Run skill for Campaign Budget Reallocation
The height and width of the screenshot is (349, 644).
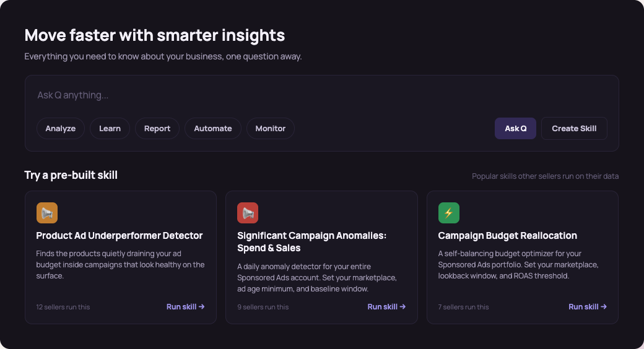pyautogui.click(x=587, y=307)
